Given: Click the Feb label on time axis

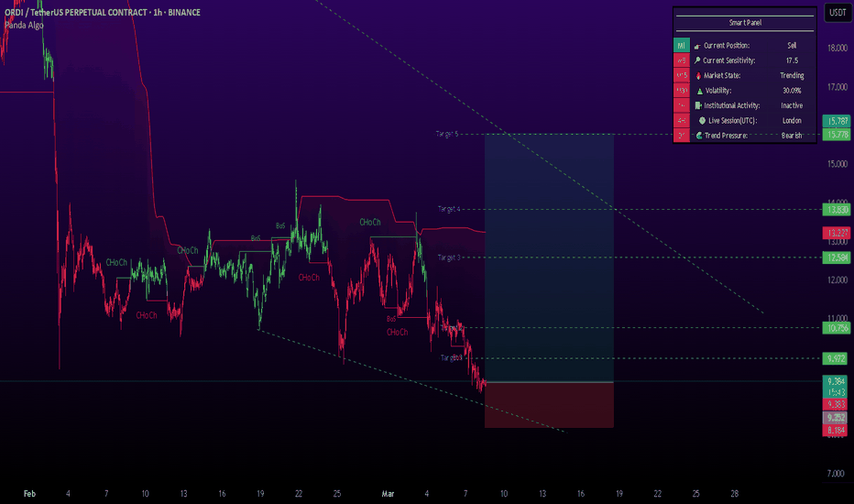Looking at the screenshot, I should tap(29, 494).
